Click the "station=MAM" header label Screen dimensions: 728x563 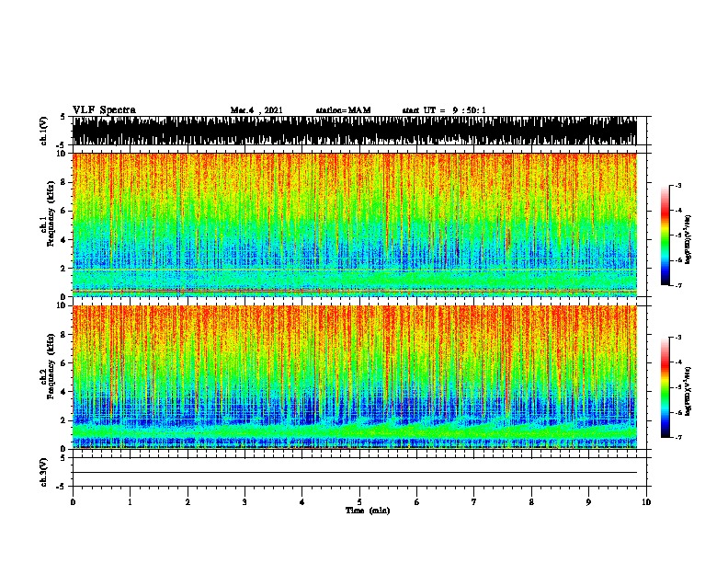[343, 110]
